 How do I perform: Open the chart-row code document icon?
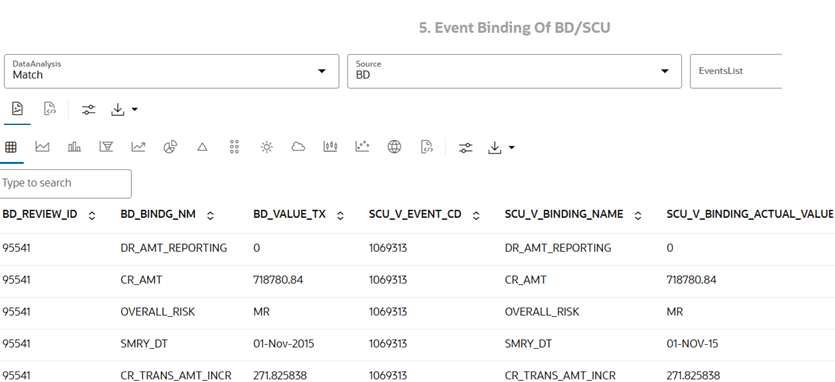click(427, 147)
